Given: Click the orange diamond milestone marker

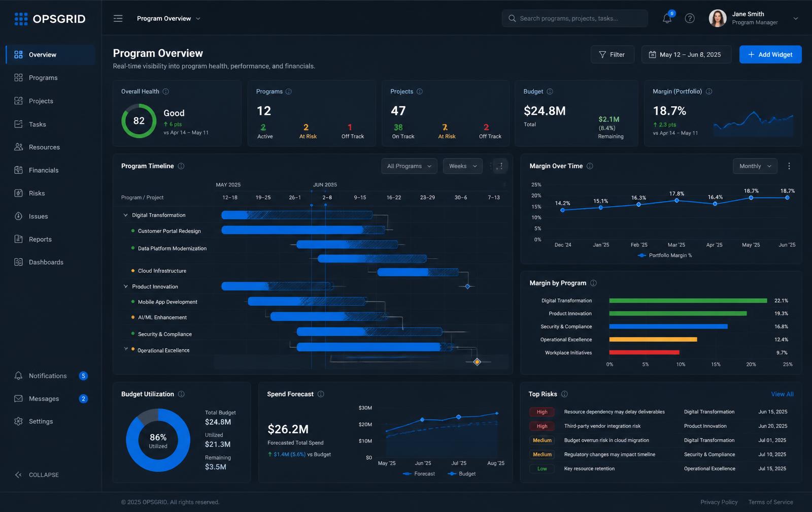Looking at the screenshot, I should 477,362.
